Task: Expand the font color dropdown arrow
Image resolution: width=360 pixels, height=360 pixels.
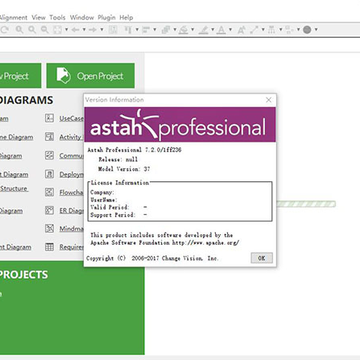Action: 230,30
